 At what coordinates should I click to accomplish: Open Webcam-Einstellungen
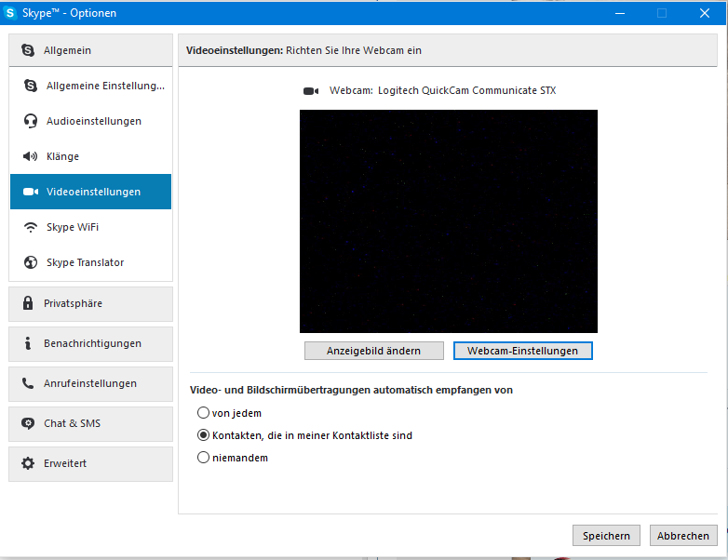(x=523, y=351)
